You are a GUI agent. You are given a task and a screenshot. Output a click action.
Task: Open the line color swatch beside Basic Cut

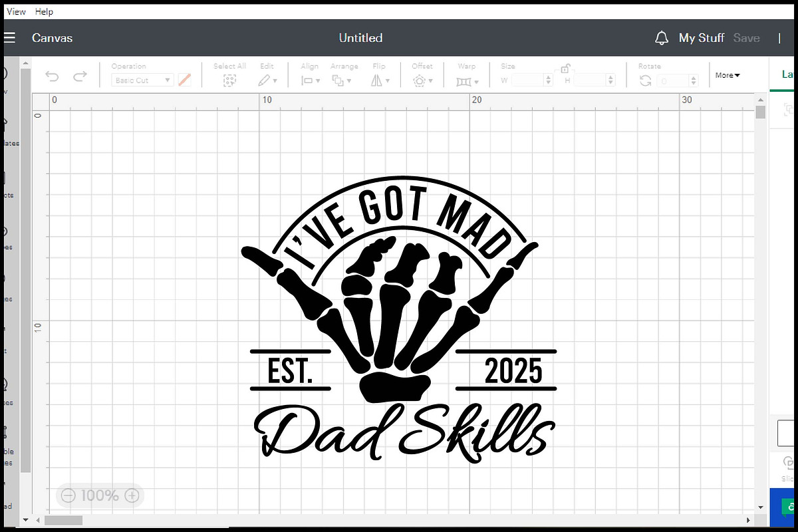point(185,80)
